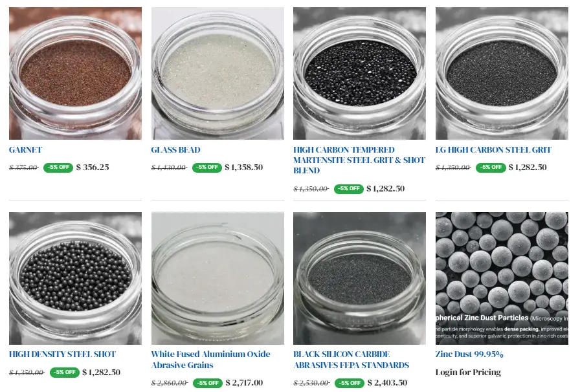Click Login for Pricing text

468,373
